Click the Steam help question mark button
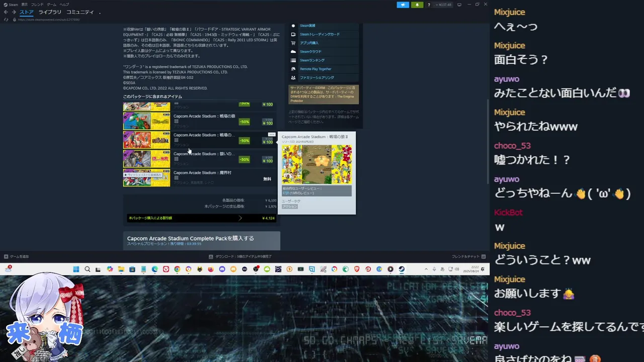 click(429, 5)
